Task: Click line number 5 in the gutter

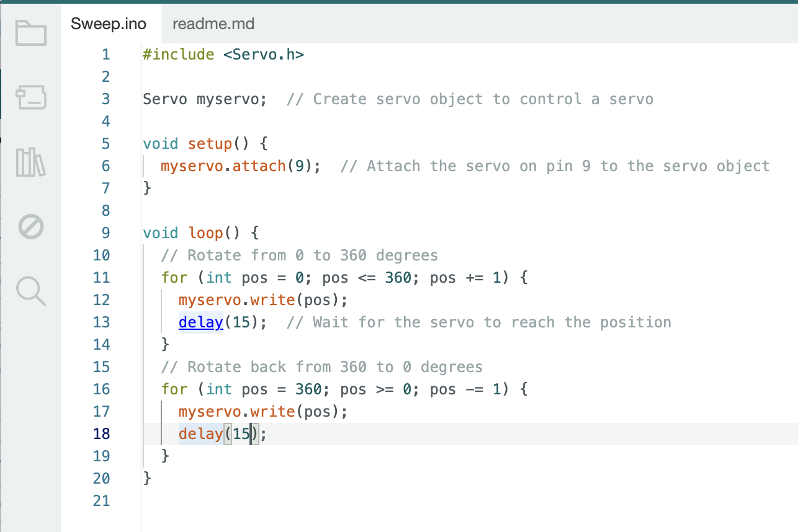Action: (x=105, y=144)
